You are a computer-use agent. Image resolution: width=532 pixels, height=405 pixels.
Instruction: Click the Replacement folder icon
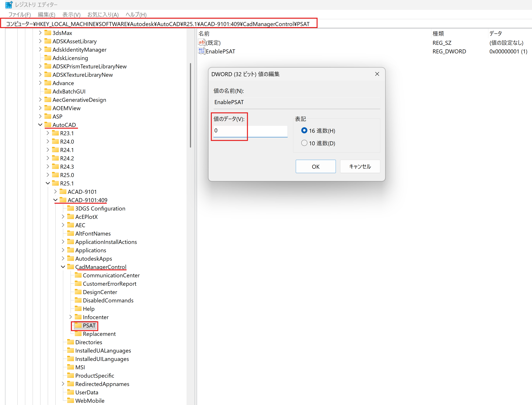[x=78, y=334]
